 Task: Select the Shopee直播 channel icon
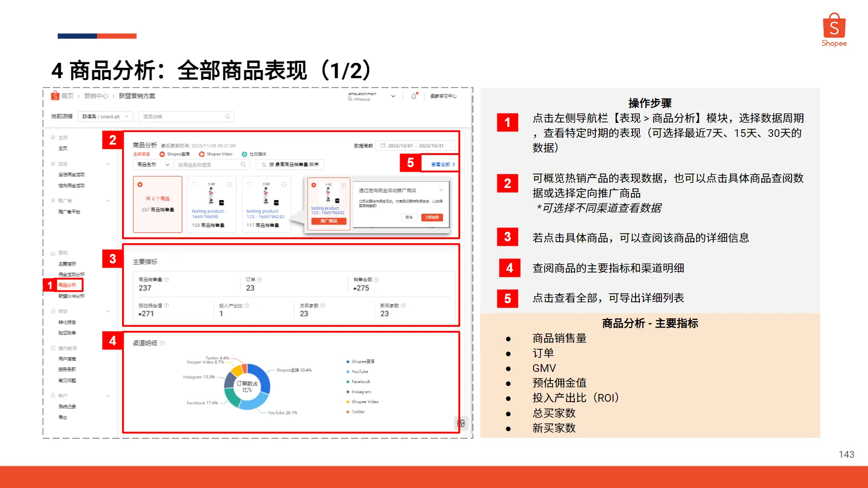tap(162, 154)
